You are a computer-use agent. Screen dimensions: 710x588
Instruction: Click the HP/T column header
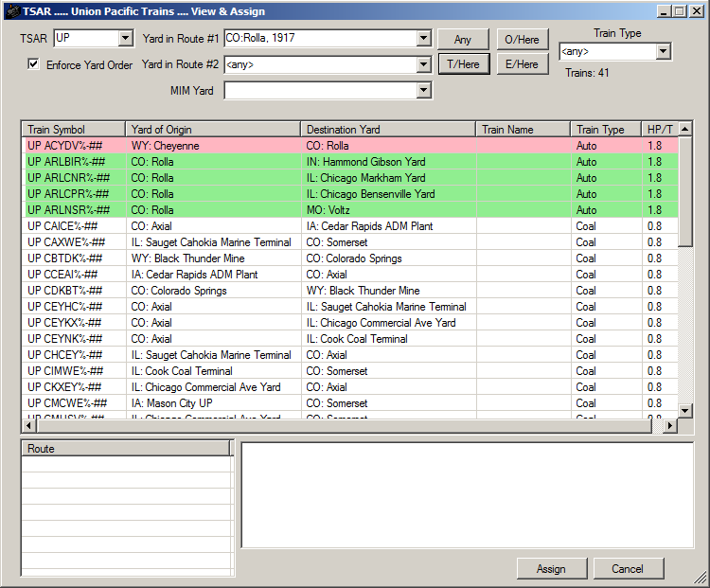point(660,130)
